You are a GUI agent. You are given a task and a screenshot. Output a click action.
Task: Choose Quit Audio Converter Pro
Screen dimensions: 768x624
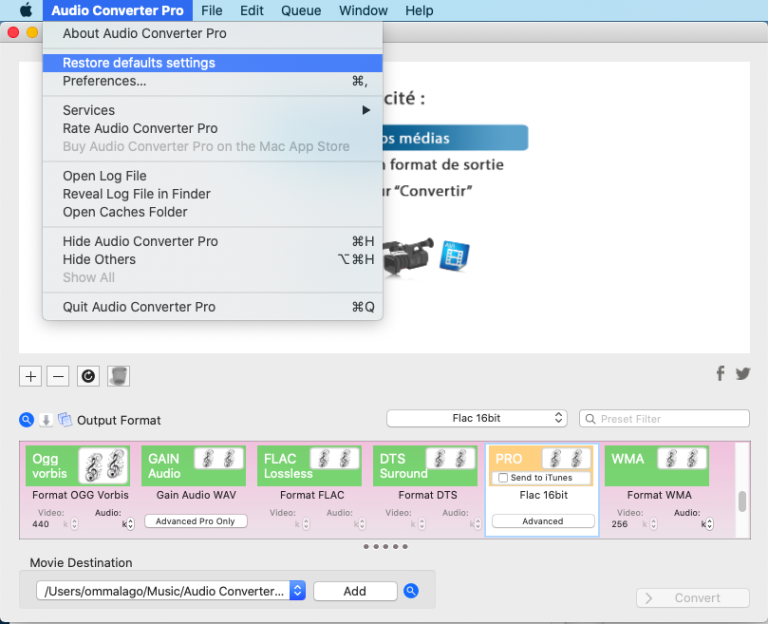tap(213, 307)
